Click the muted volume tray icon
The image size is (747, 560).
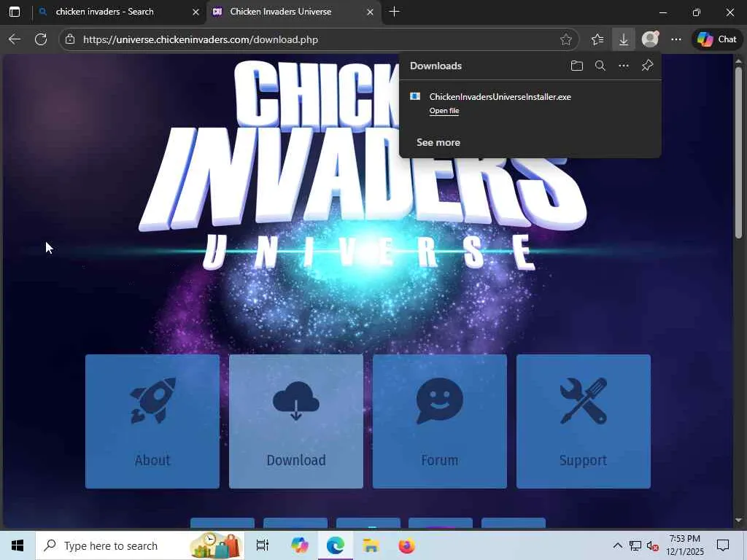click(x=653, y=546)
